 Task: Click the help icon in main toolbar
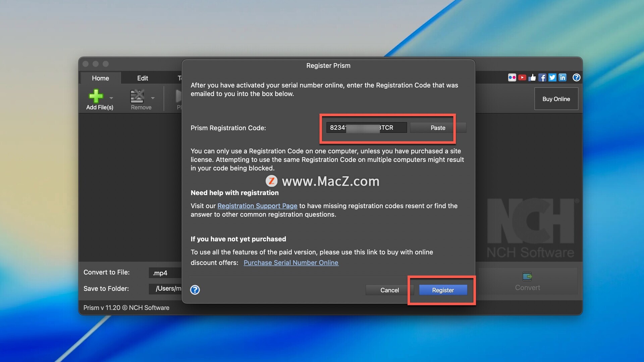576,77
